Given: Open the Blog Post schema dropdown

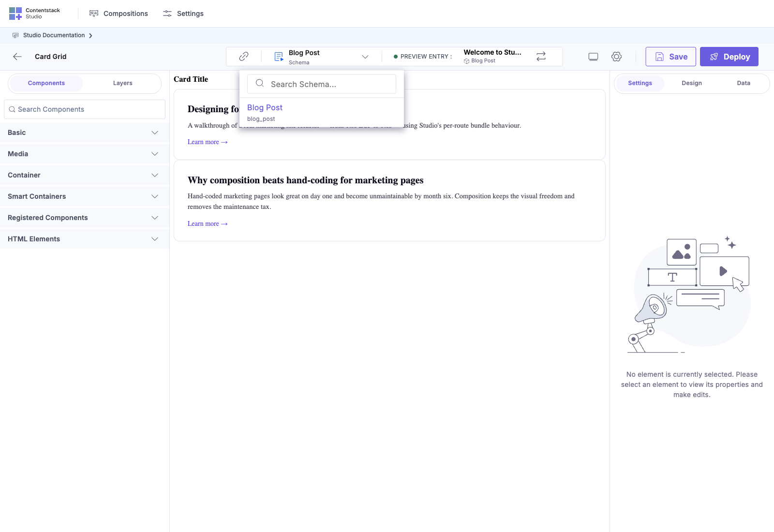Looking at the screenshot, I should 321,57.
